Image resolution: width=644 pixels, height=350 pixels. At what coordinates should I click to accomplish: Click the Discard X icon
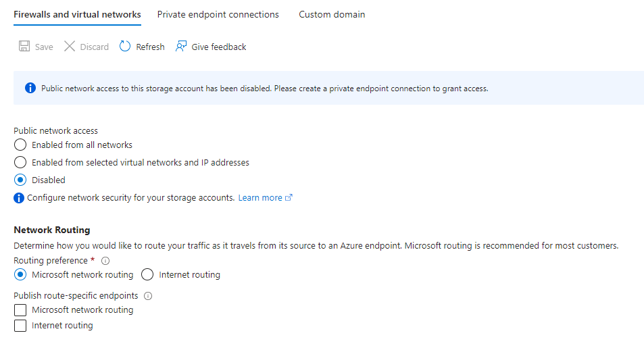point(70,47)
